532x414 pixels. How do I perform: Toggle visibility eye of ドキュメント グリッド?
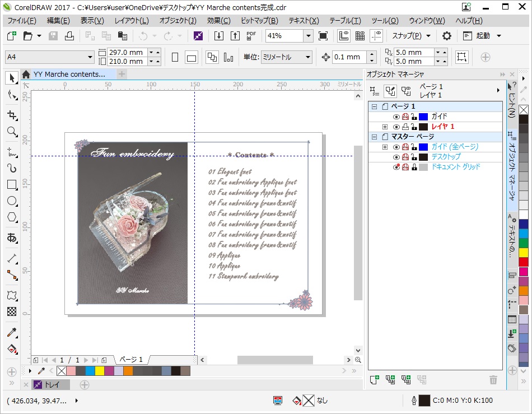pyautogui.click(x=396, y=167)
